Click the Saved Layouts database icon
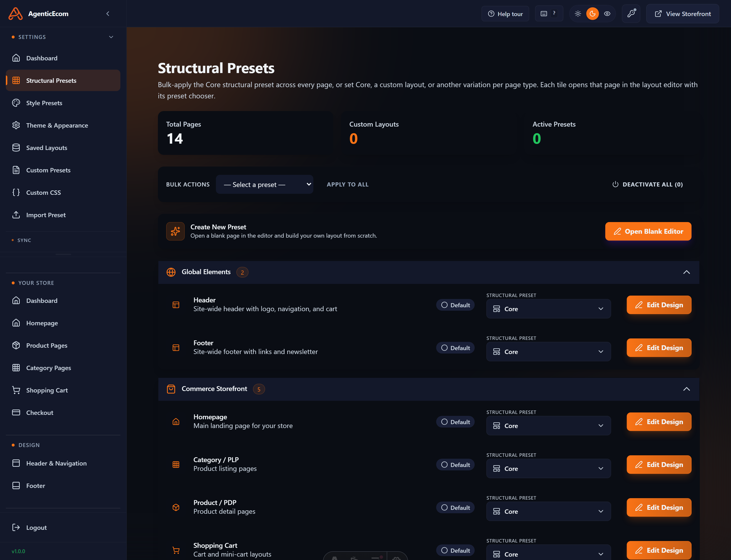This screenshot has width=731, height=560. pos(16,147)
